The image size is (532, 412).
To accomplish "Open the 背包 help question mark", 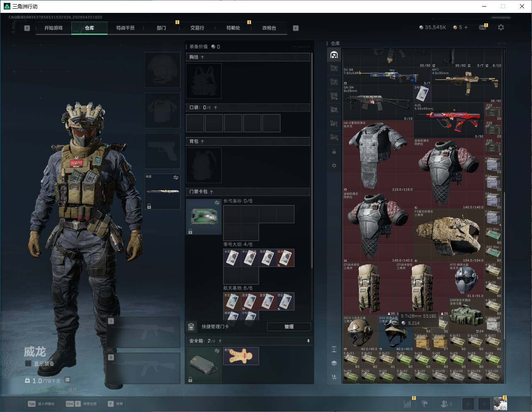I will pyautogui.click(x=202, y=142).
